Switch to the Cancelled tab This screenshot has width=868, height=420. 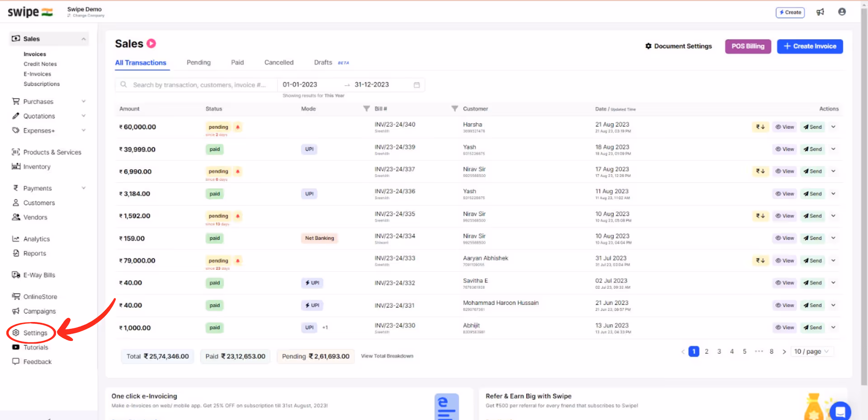[x=279, y=62]
